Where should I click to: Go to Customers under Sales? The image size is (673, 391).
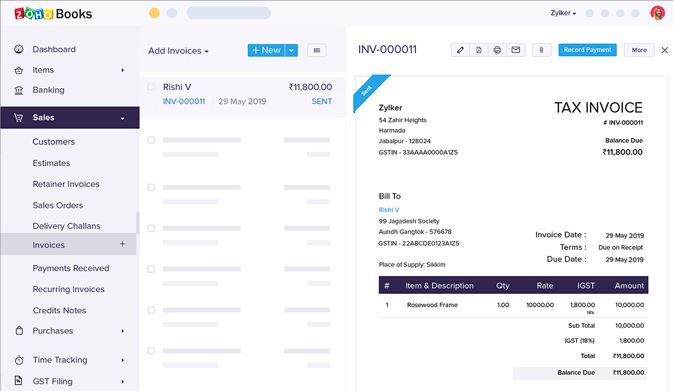54,142
